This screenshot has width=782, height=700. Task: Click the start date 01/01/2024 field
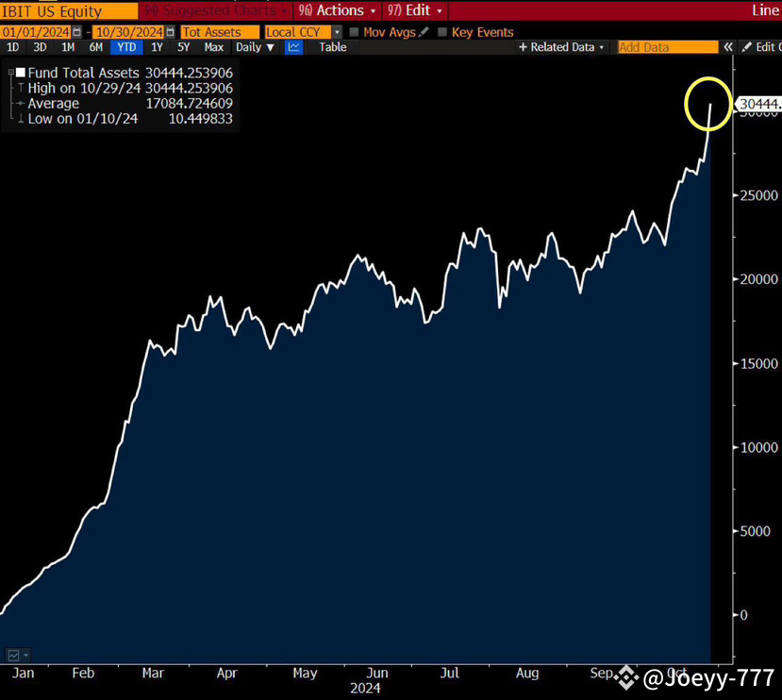[x=36, y=32]
